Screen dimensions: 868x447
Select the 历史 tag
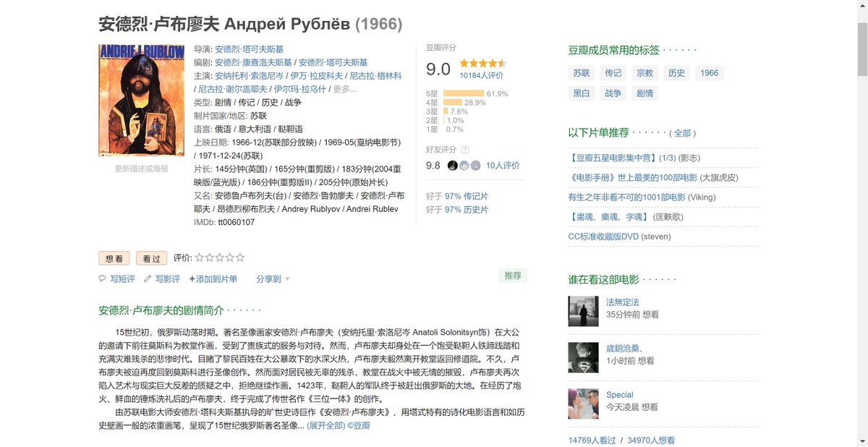click(x=676, y=73)
